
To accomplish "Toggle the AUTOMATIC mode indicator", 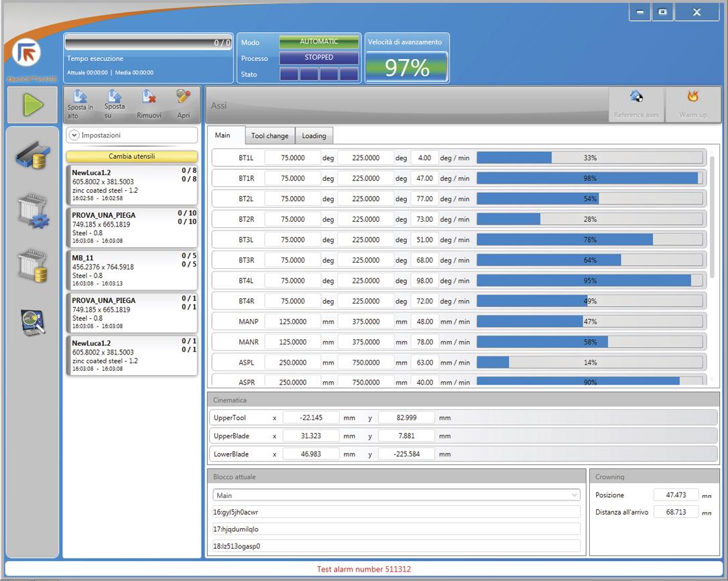I will 318,42.
